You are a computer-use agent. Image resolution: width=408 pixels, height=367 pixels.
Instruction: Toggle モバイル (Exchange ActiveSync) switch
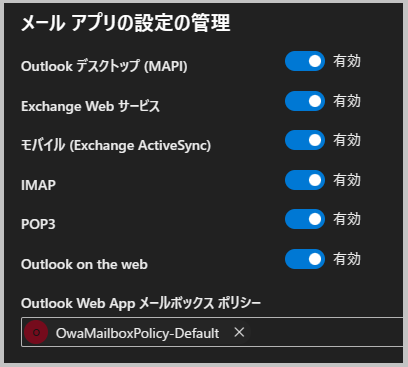point(305,140)
